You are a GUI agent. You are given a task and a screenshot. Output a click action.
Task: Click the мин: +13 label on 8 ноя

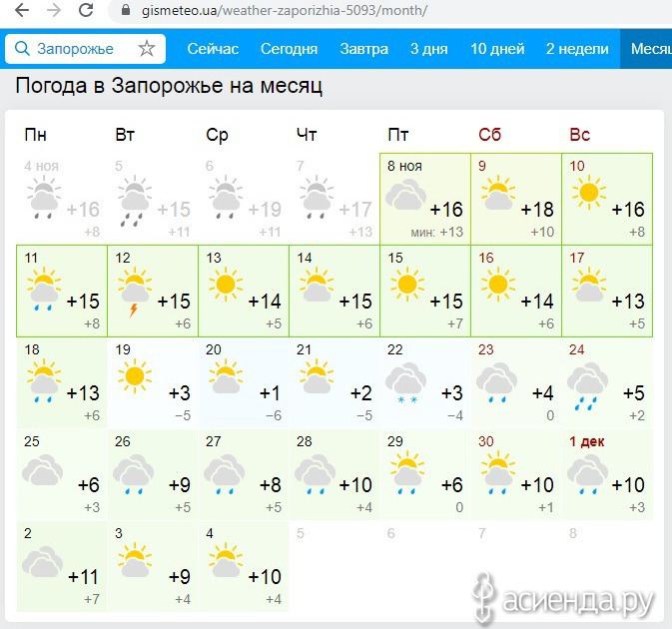pos(436,232)
